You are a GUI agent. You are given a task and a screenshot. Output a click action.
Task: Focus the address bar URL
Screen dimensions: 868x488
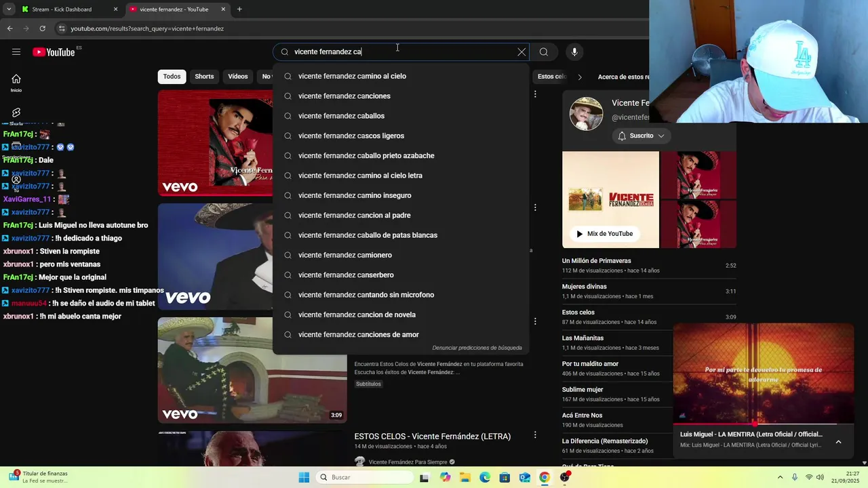coord(147,28)
